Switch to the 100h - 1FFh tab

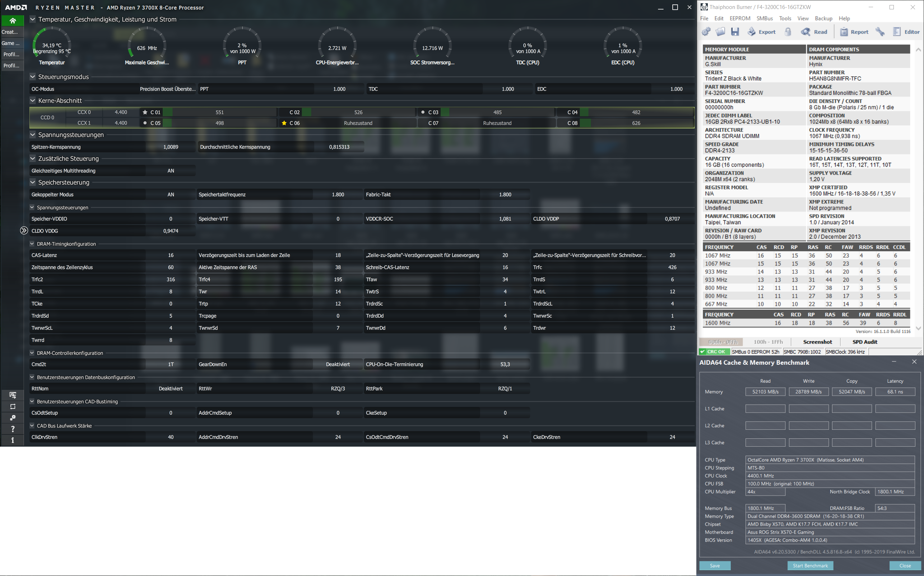click(768, 342)
